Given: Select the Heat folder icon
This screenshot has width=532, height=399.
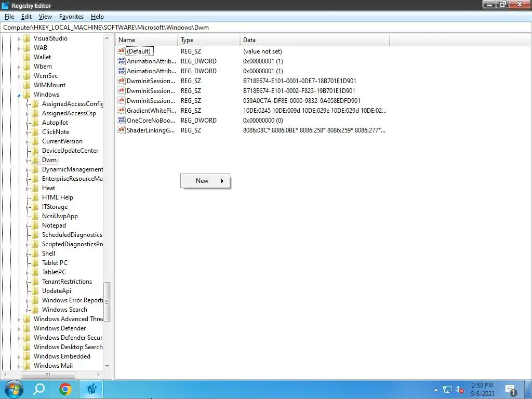Looking at the screenshot, I should click(x=35, y=188).
